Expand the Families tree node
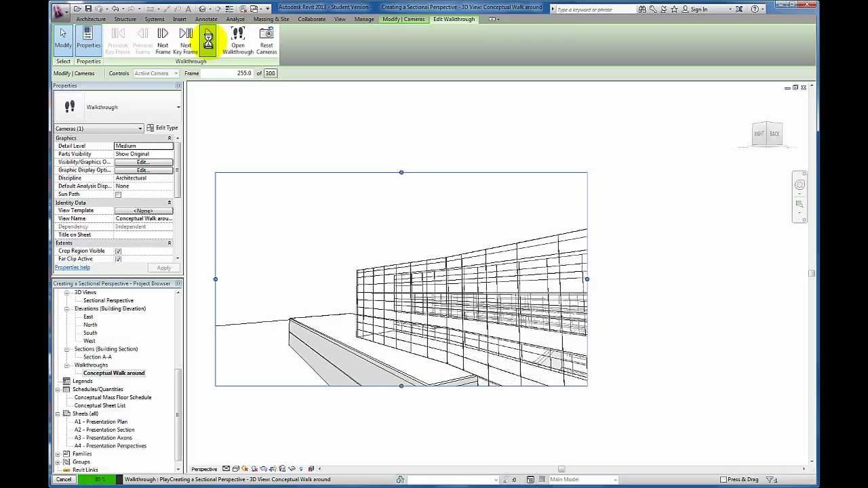The height and width of the screenshot is (488, 868). (x=58, y=453)
